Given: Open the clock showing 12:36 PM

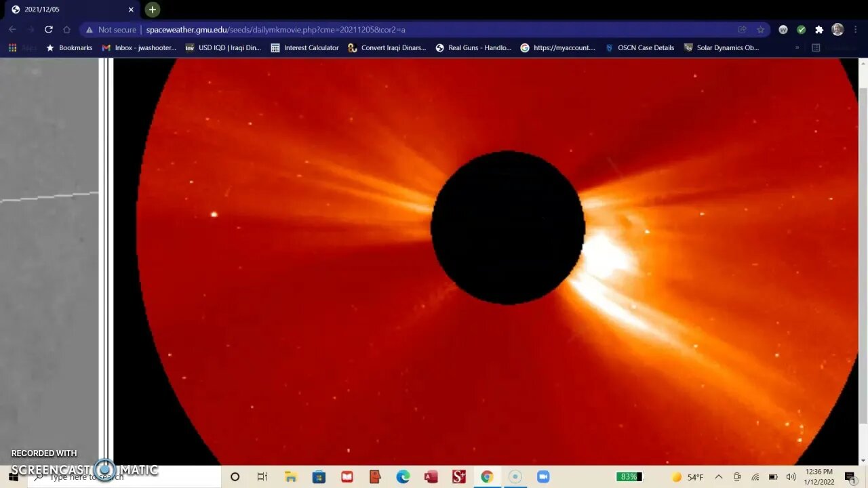Looking at the screenshot, I should point(818,477).
